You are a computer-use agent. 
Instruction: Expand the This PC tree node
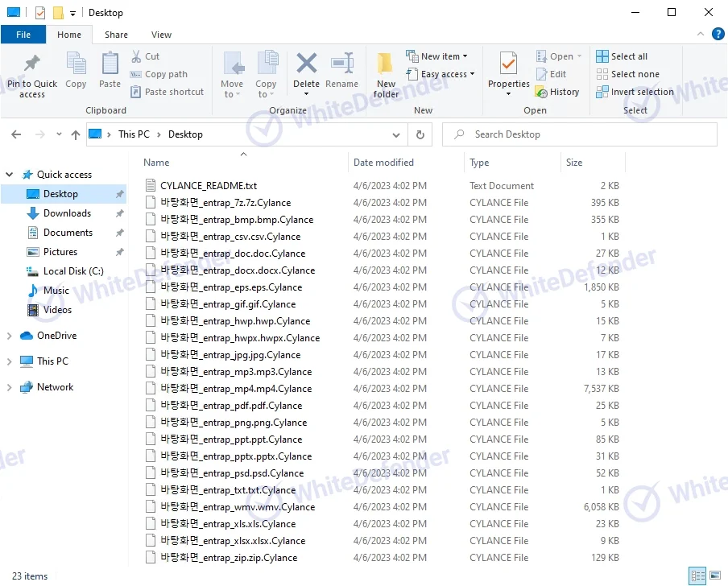coord(10,361)
